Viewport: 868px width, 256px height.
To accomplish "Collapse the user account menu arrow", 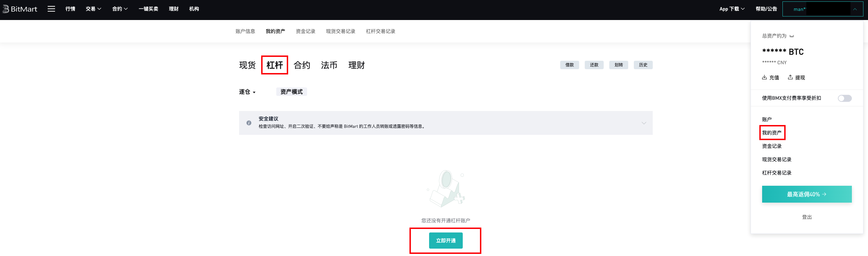I will (x=855, y=9).
